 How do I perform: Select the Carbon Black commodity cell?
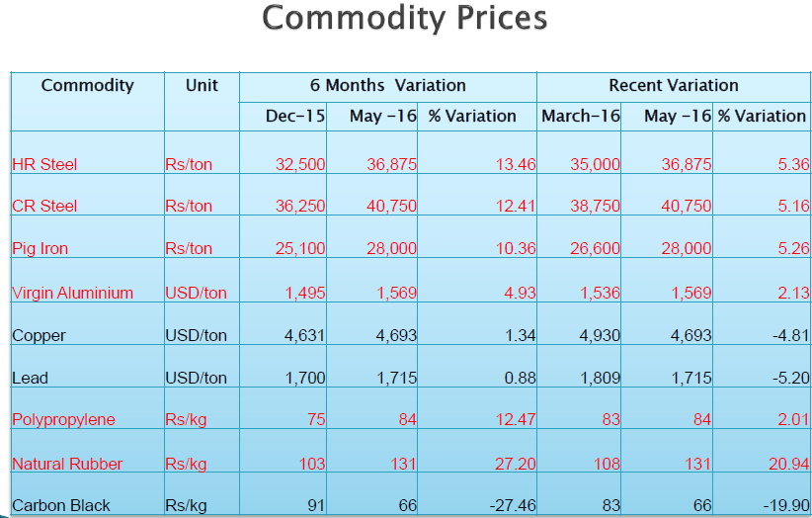(x=61, y=505)
